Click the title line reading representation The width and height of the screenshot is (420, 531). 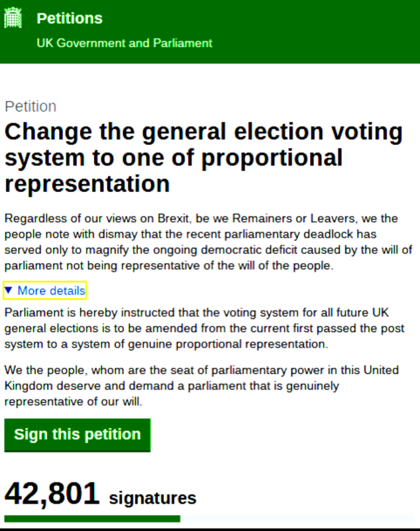[x=87, y=184]
